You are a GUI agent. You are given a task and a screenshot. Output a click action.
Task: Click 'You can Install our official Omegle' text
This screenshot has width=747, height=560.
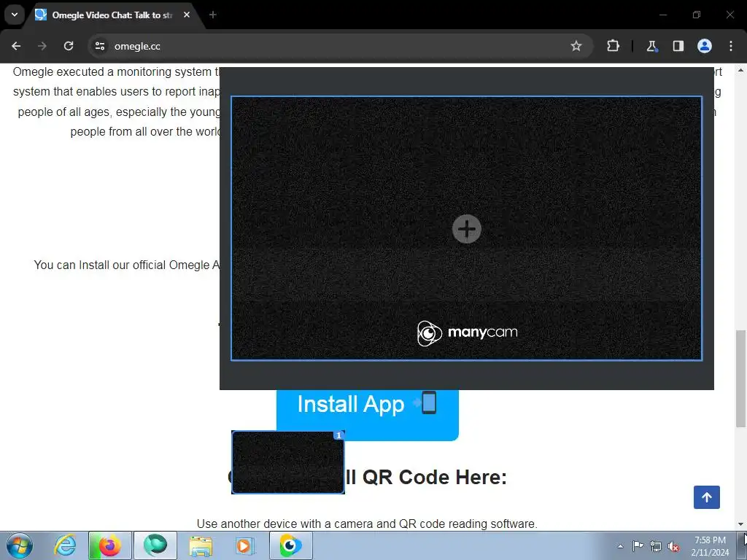tap(127, 265)
